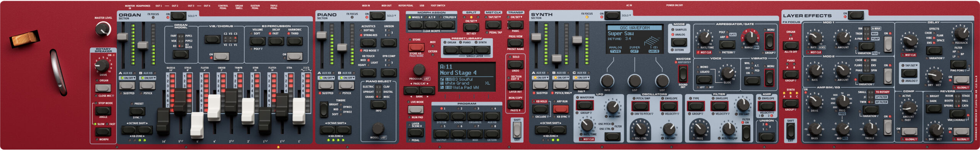Toggle the Piano section ON button

[x=377, y=16]
